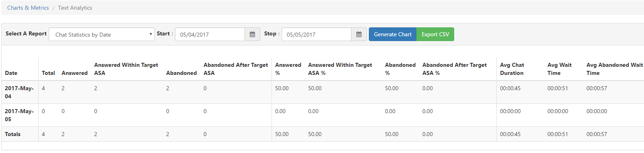Click the Total column header

pos(48,73)
